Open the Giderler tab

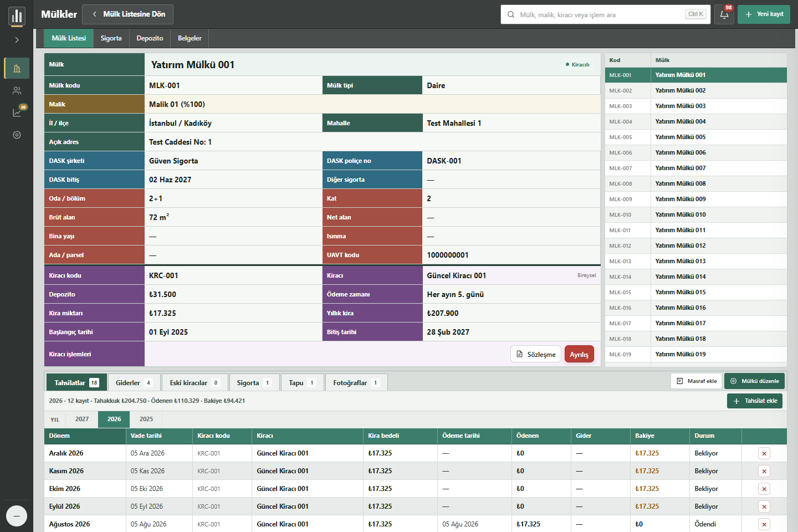(134, 382)
